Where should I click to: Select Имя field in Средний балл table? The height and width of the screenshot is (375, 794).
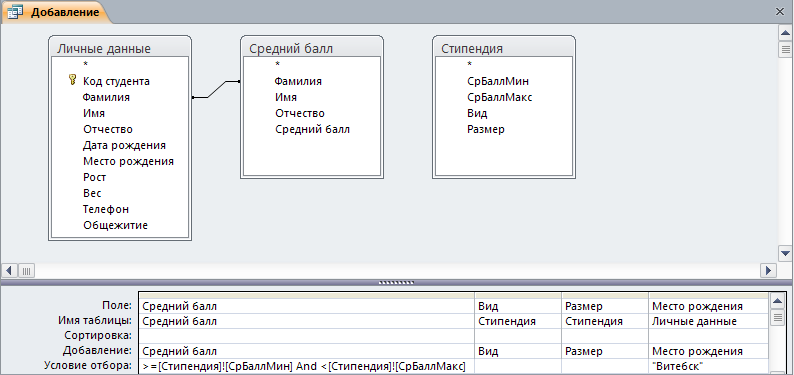pyautogui.click(x=286, y=97)
